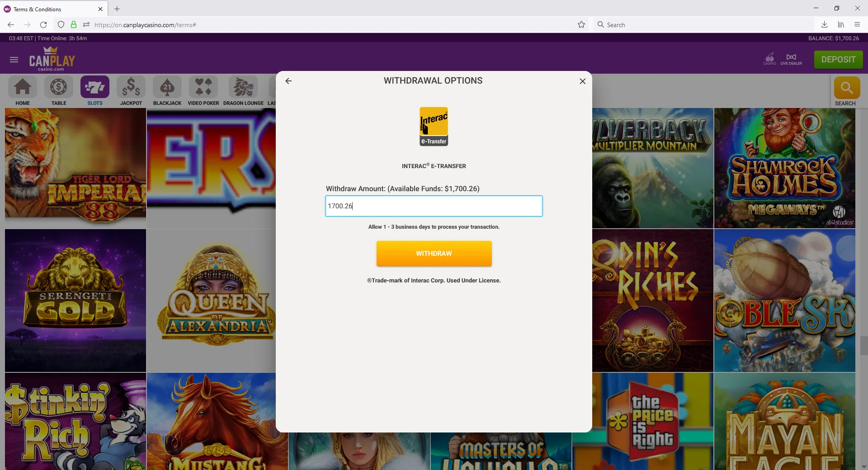868x470 pixels.
Task: Open the Home category
Action: tap(23, 91)
